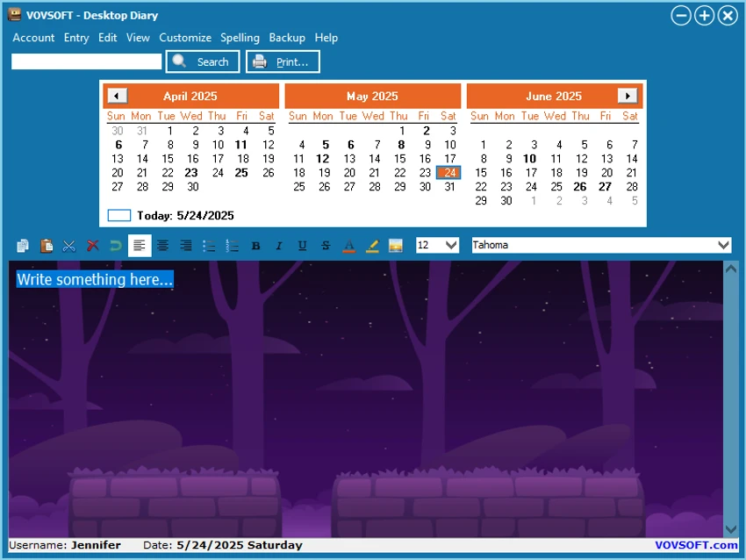The width and height of the screenshot is (746, 560).
Task: Select bold June 27 in the calendar
Action: point(605,186)
